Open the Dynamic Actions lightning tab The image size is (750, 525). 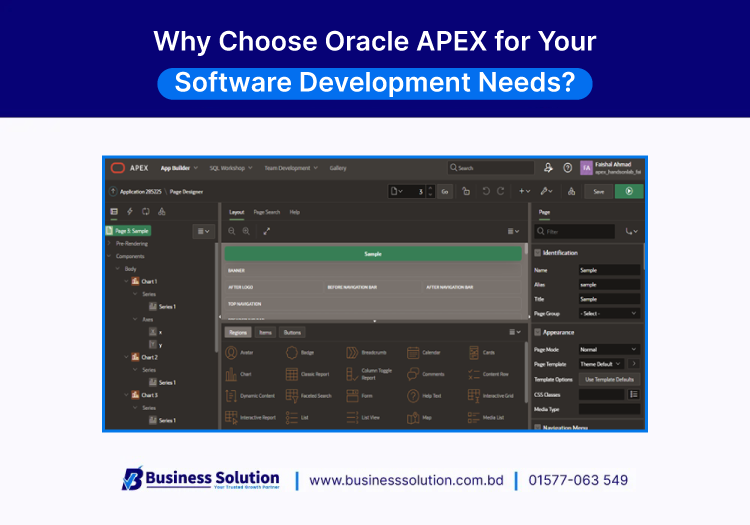(x=130, y=211)
